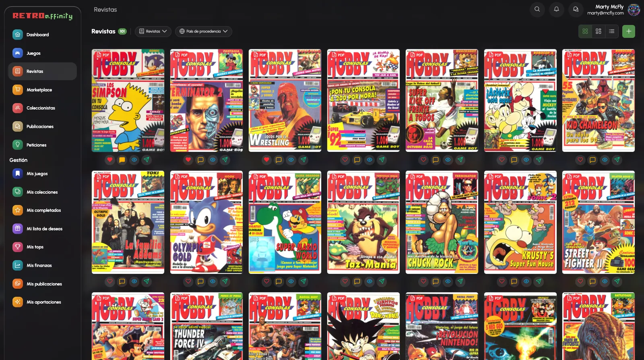Image resolution: width=644 pixels, height=360 pixels.
Task: Click the comment icon under the Super Kick Off cover
Action: (436, 160)
